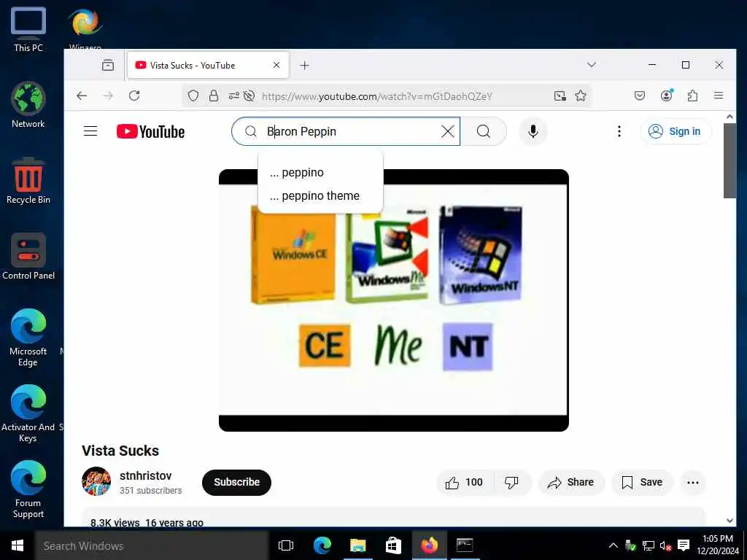The image size is (747, 560).
Task: Click the blocked autoplay icon in address bar
Action: pyautogui.click(x=249, y=96)
